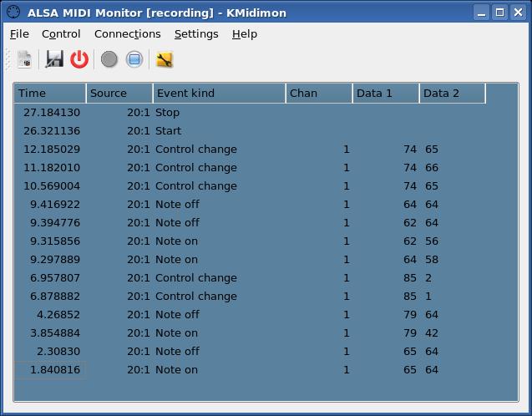Sort by the Time column header
This screenshot has height=416, width=532.
pos(50,93)
